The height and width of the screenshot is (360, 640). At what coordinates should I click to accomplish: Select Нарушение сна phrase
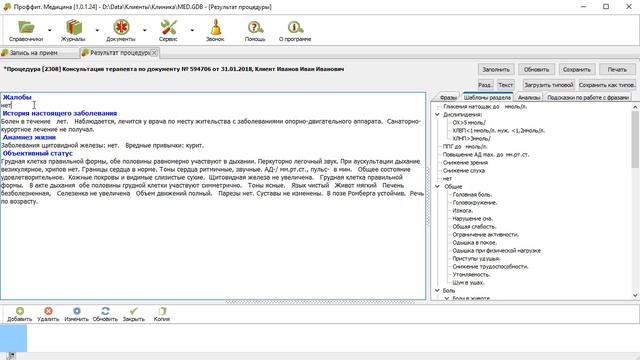473,219
